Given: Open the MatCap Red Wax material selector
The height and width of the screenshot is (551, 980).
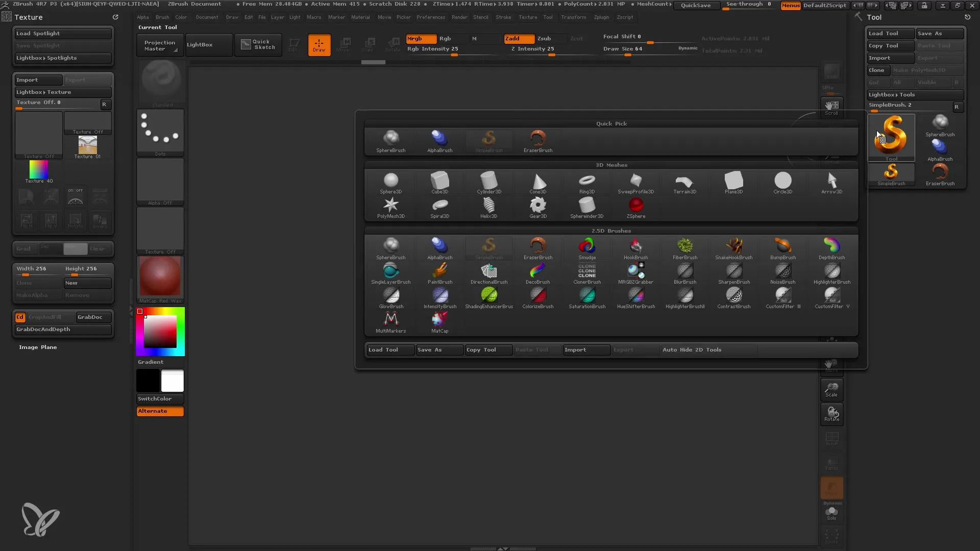Looking at the screenshot, I should point(160,280).
